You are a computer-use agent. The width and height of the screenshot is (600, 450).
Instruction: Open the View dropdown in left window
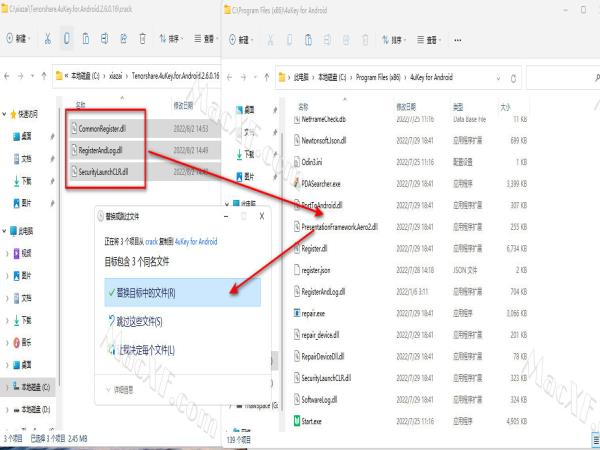[x=206, y=38]
